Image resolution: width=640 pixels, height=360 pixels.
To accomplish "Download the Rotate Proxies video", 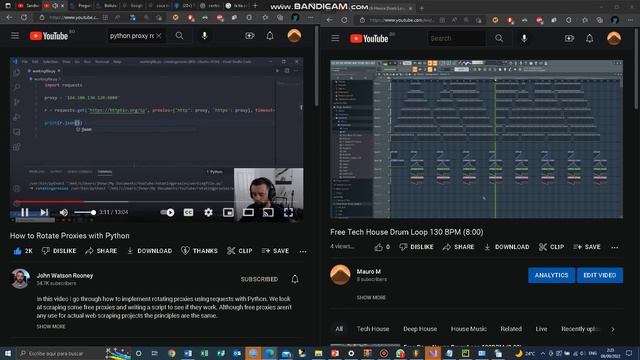I will pos(149,251).
